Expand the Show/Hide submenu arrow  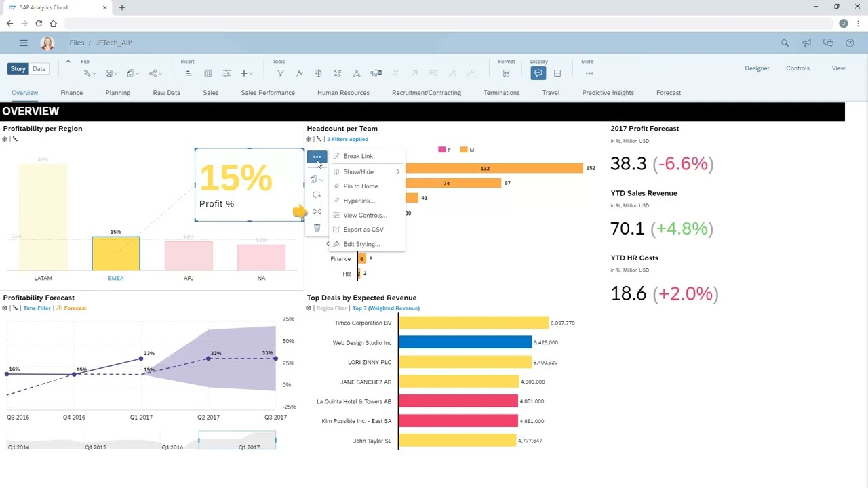pos(398,172)
